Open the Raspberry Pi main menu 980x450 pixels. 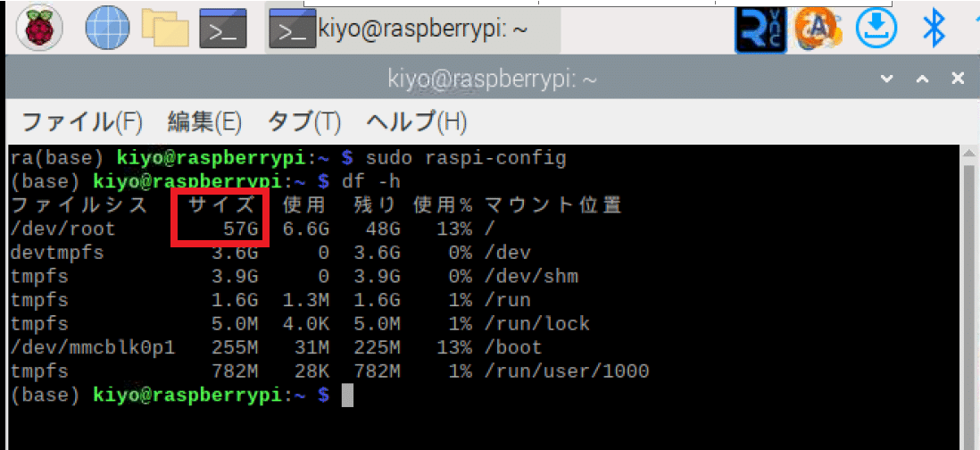(41, 28)
